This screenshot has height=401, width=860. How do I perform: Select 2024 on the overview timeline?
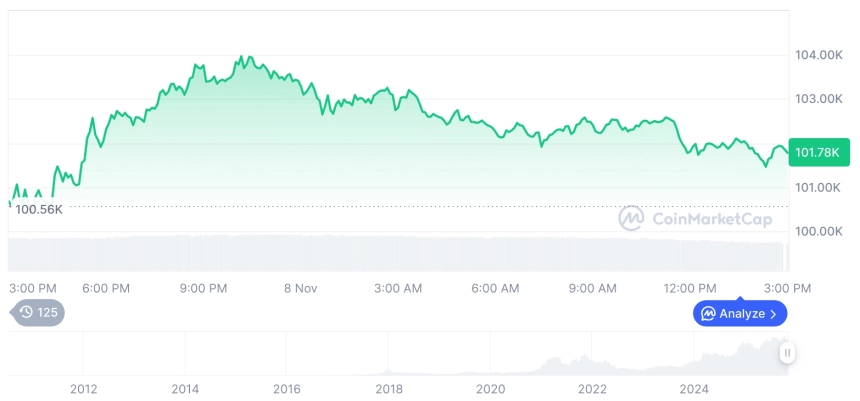click(x=695, y=388)
